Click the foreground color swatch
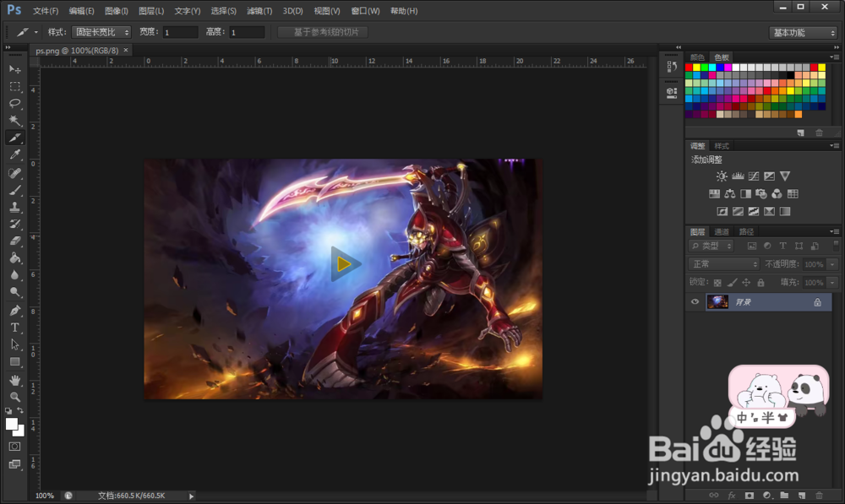 11,425
